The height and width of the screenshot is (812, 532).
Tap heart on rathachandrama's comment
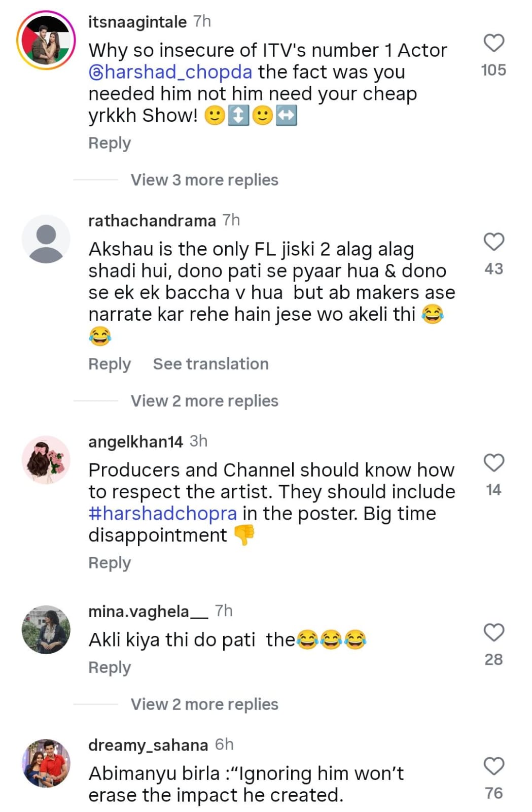(493, 242)
